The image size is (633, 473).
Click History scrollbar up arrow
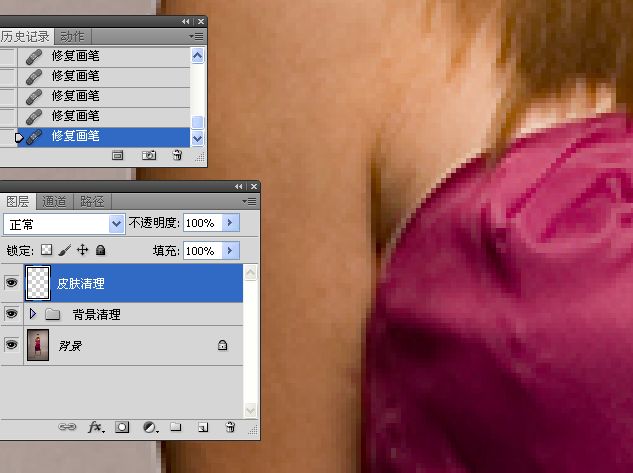[197, 56]
